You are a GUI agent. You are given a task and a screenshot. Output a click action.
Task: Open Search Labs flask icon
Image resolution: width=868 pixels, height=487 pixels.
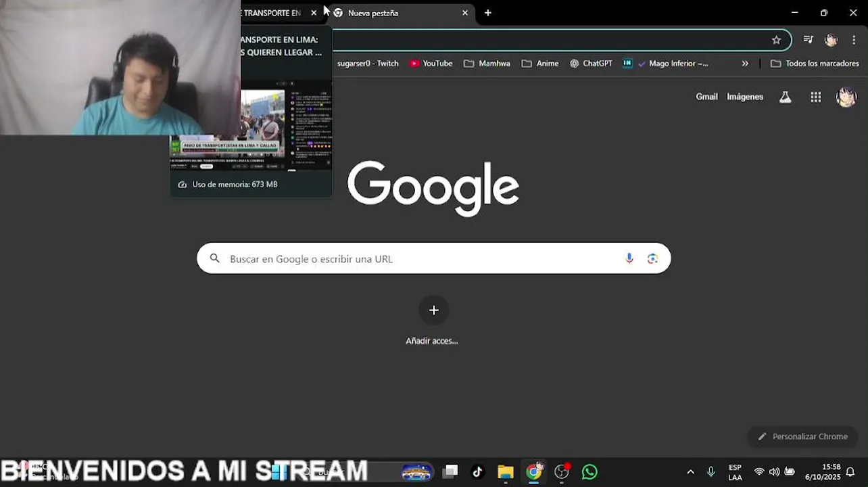[x=785, y=97]
